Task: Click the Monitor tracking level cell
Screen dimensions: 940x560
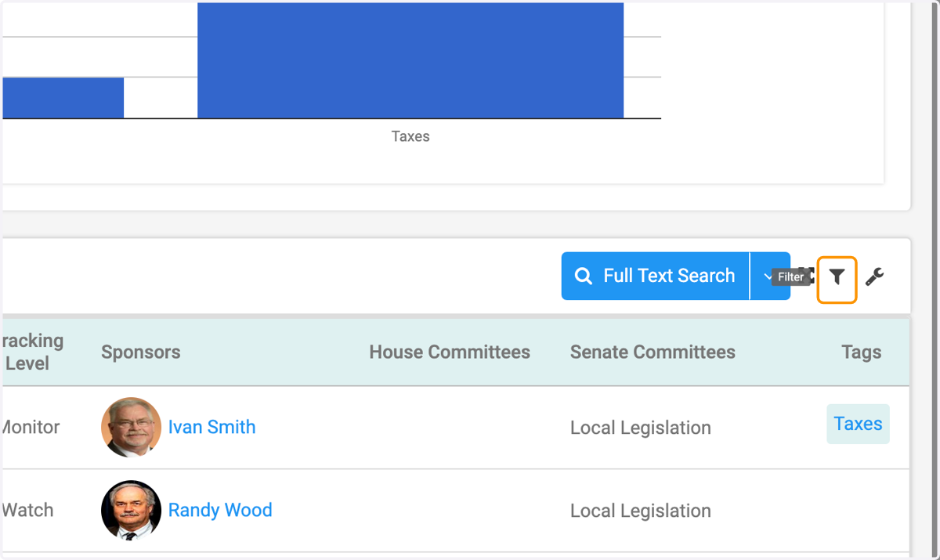Action: (x=30, y=427)
